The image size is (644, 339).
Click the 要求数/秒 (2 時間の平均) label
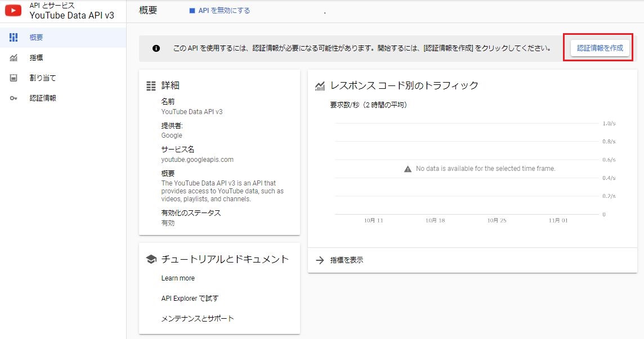(368, 105)
